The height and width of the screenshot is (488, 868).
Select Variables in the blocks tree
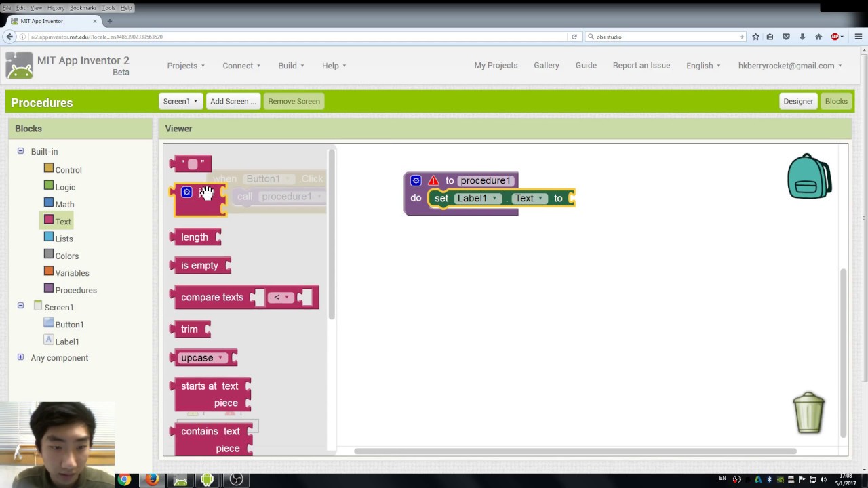72,273
